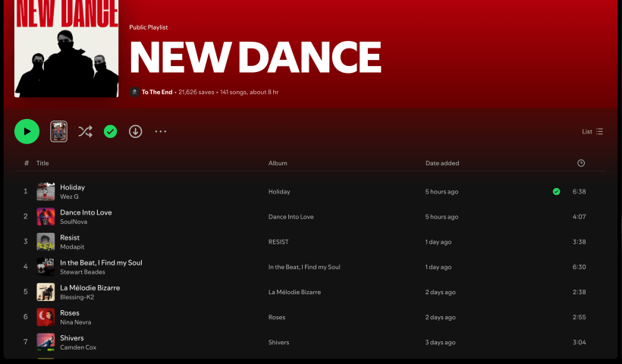Toggle shuffle for the playlist
The height and width of the screenshot is (364, 622).
click(x=85, y=131)
